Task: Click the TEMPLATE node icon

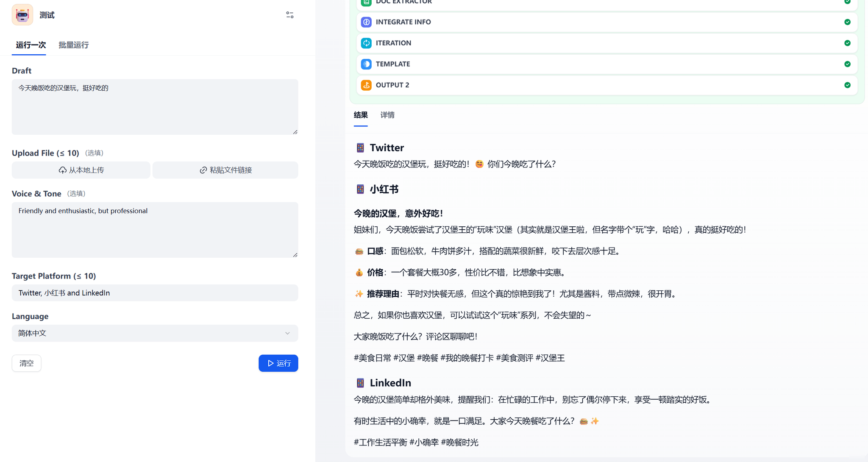Action: click(x=366, y=64)
